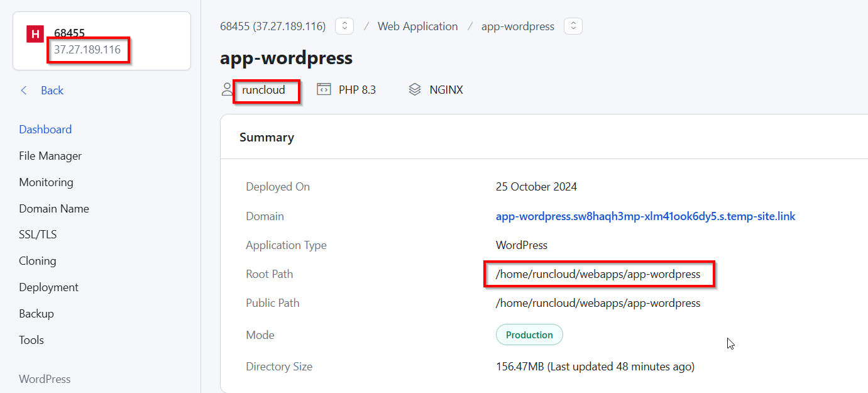The image size is (868, 393).
Task: Click the Summary panel heading
Action: (266, 137)
